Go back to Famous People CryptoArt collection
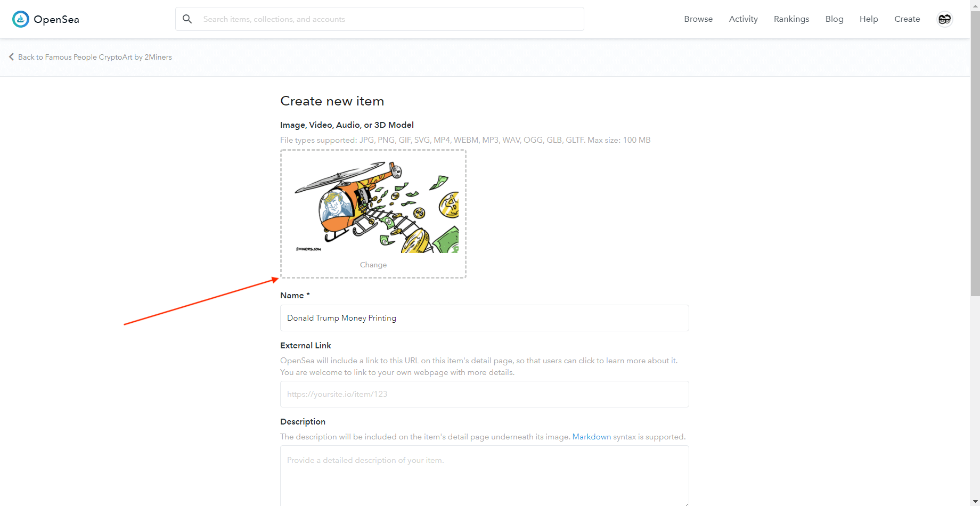980x506 pixels. point(95,57)
